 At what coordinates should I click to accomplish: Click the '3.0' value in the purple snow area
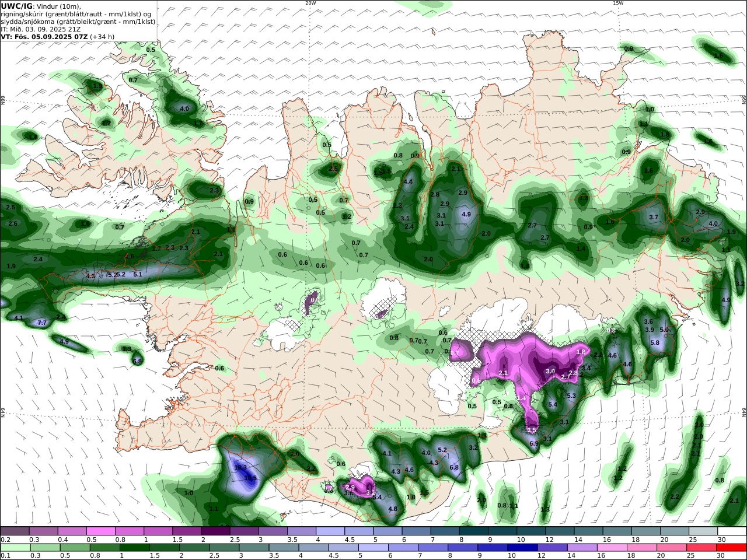(x=550, y=372)
